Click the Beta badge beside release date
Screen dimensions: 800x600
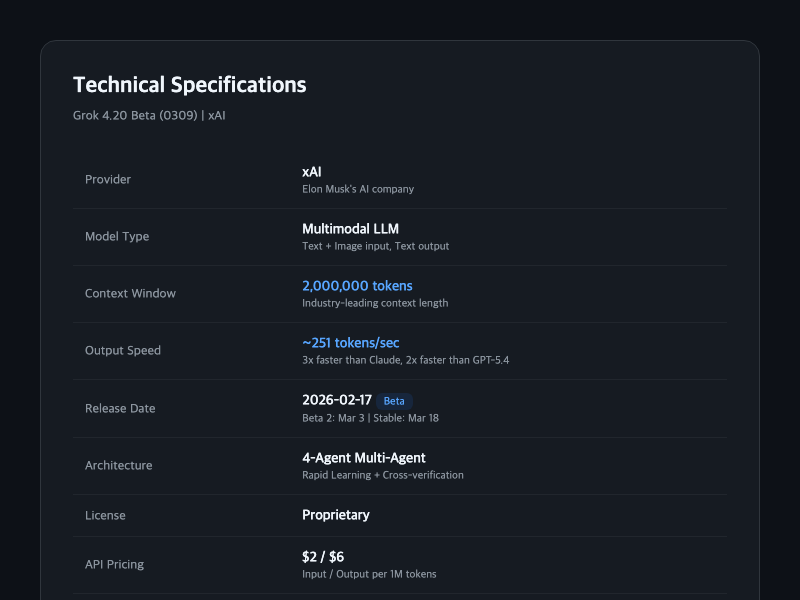(394, 401)
